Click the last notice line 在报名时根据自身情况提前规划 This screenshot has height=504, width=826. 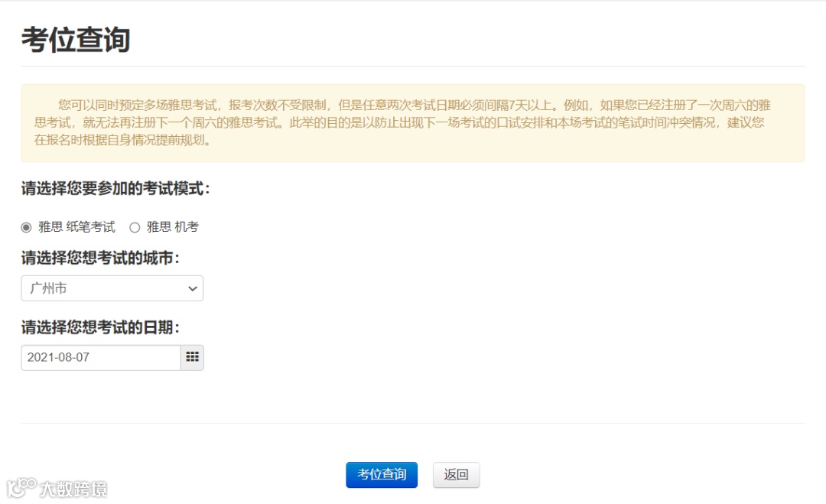(122, 140)
